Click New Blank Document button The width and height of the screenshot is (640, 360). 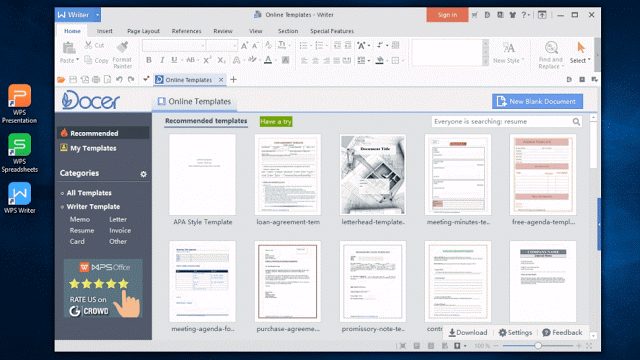tap(537, 101)
